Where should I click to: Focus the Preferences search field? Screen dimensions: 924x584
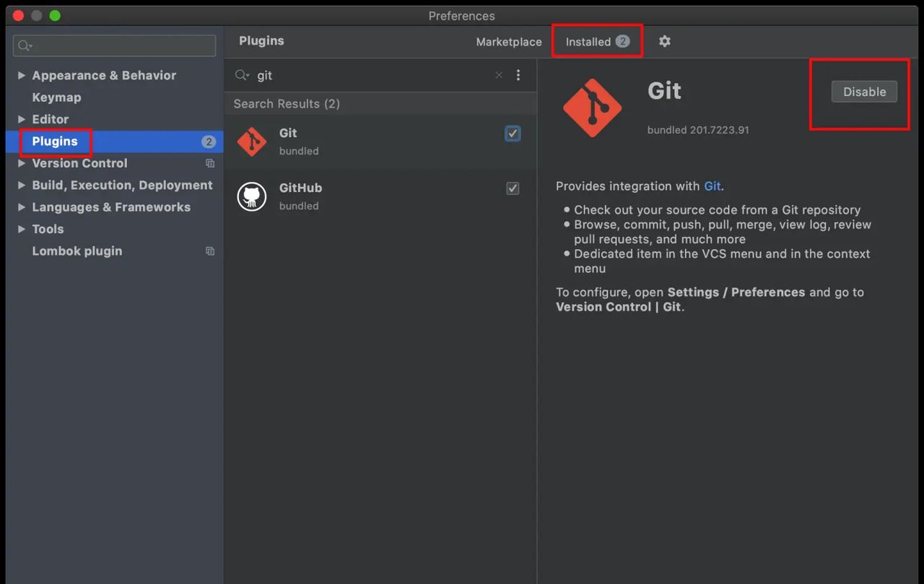(114, 45)
